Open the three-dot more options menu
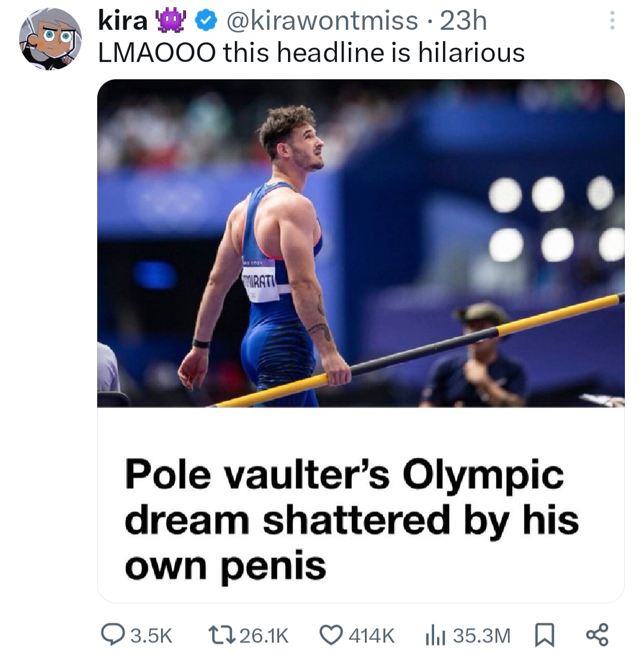 click(610, 22)
